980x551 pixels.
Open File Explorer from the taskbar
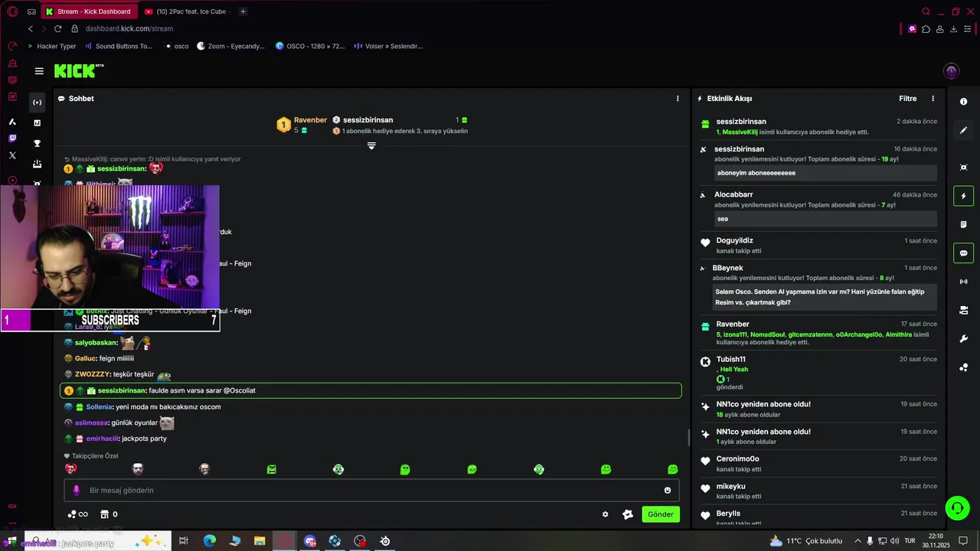[260, 541]
